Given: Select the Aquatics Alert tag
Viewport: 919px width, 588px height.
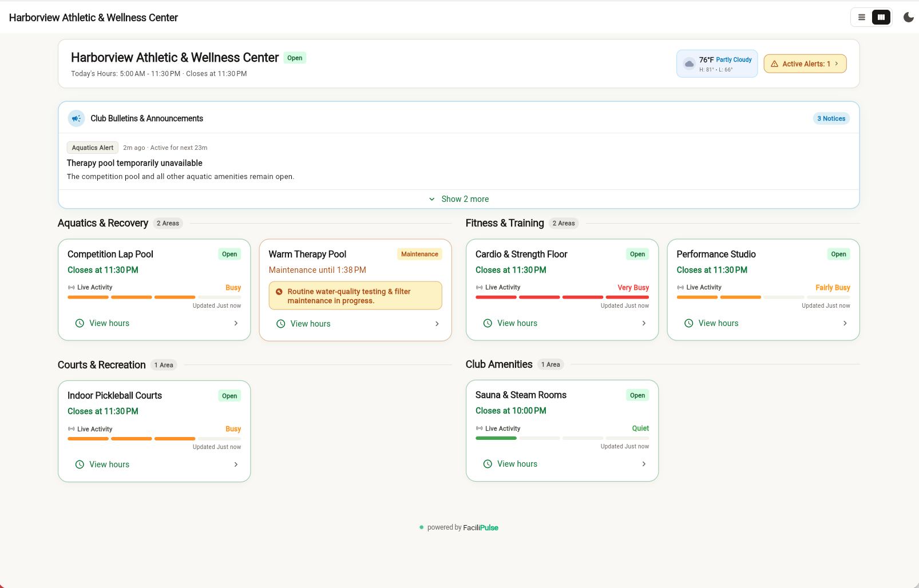Looking at the screenshot, I should (93, 148).
